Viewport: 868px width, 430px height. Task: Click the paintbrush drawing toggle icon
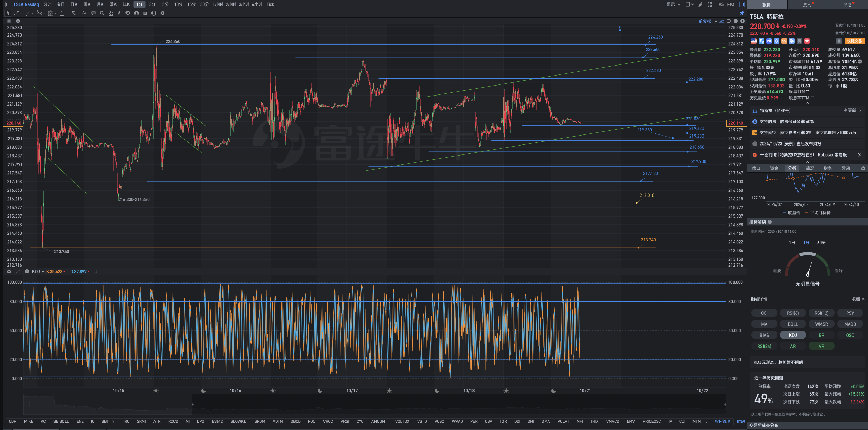pos(700,4)
